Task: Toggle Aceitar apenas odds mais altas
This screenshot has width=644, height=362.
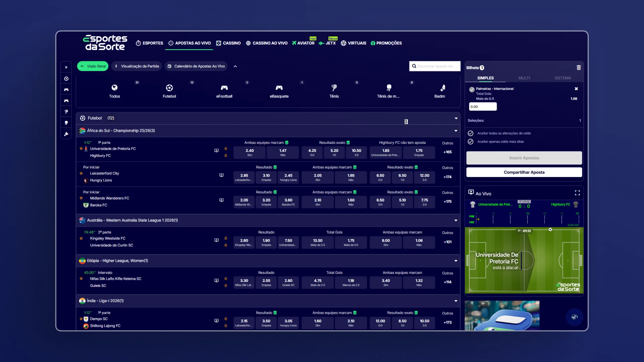Action: [471, 141]
